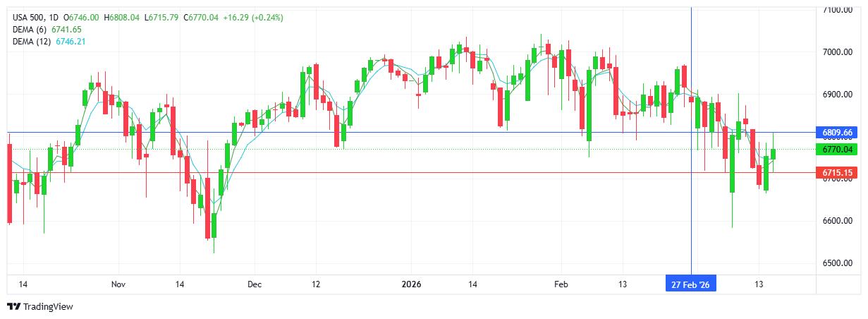This screenshot has width=868, height=319.
Task: Select the DEMA (12) indicator legend
Action: pyautogui.click(x=34, y=42)
